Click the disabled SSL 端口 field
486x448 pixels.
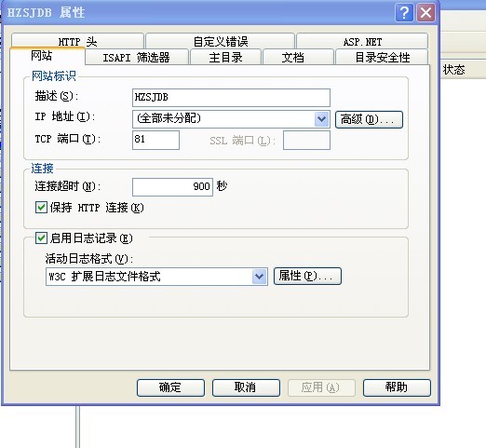pos(306,140)
